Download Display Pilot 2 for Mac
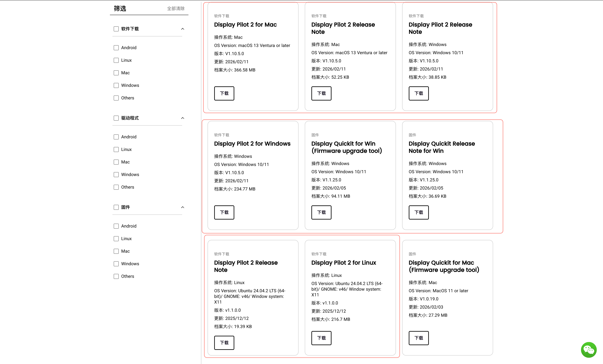Screen dimensions: 603x364 [x=224, y=93]
